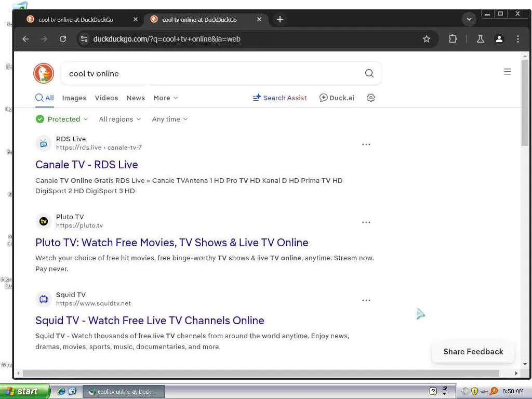Open the Chrome three-dot menu

(518, 39)
